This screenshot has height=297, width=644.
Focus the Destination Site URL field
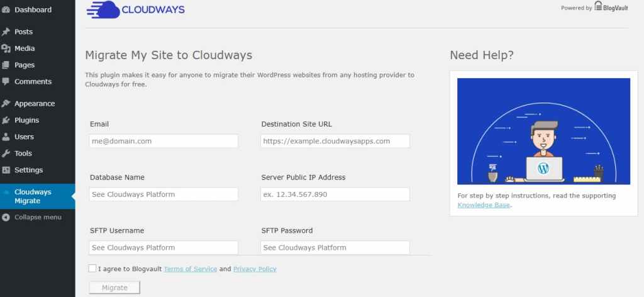tap(335, 141)
